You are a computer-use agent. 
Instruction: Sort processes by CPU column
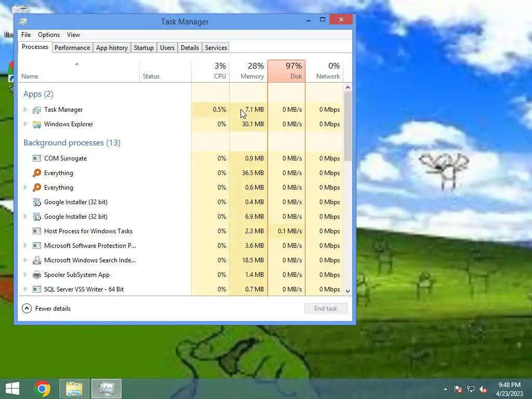coord(210,71)
